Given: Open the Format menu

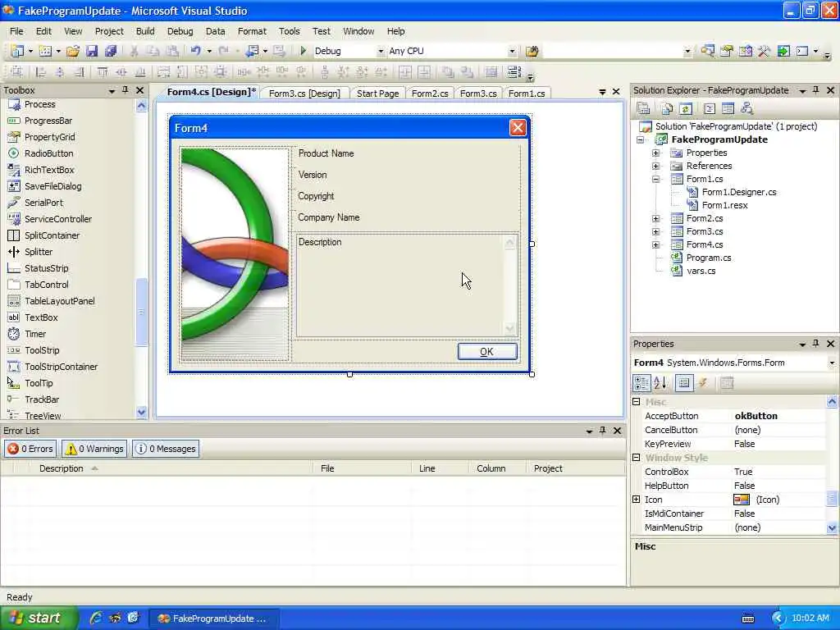Looking at the screenshot, I should pos(252,31).
